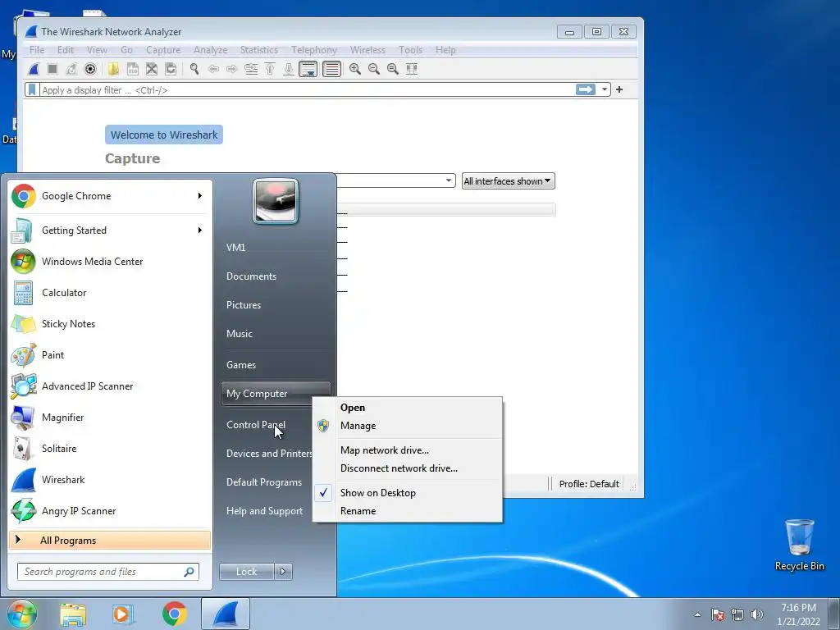Image resolution: width=840 pixels, height=630 pixels.
Task: Open the Telephony menu
Action: tap(314, 50)
